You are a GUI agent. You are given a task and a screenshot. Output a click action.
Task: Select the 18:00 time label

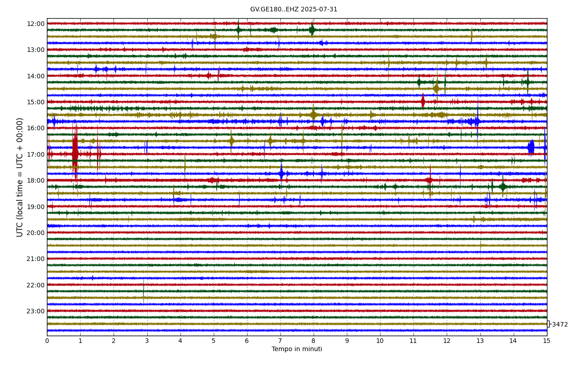pyautogui.click(x=36, y=180)
